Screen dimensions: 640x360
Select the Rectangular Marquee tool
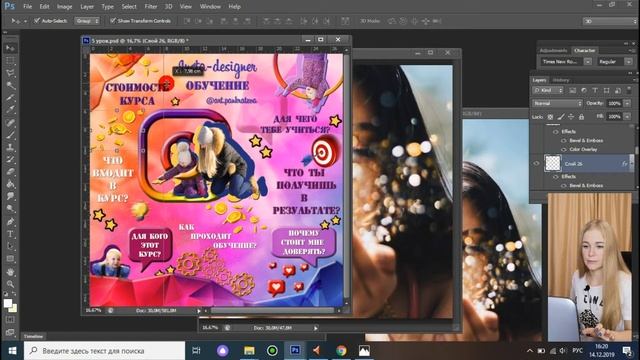(x=10, y=61)
